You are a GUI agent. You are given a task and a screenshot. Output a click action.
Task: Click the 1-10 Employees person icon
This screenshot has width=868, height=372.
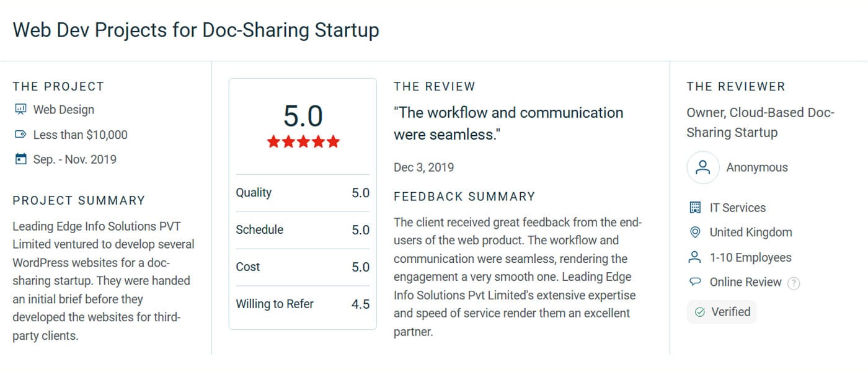[x=696, y=257]
